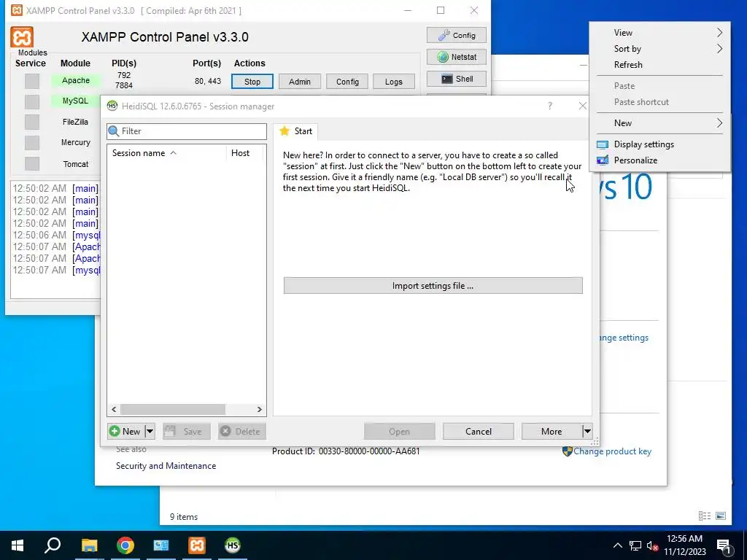The image size is (747, 560).
Task: Click the Filter input field
Action: (x=187, y=131)
